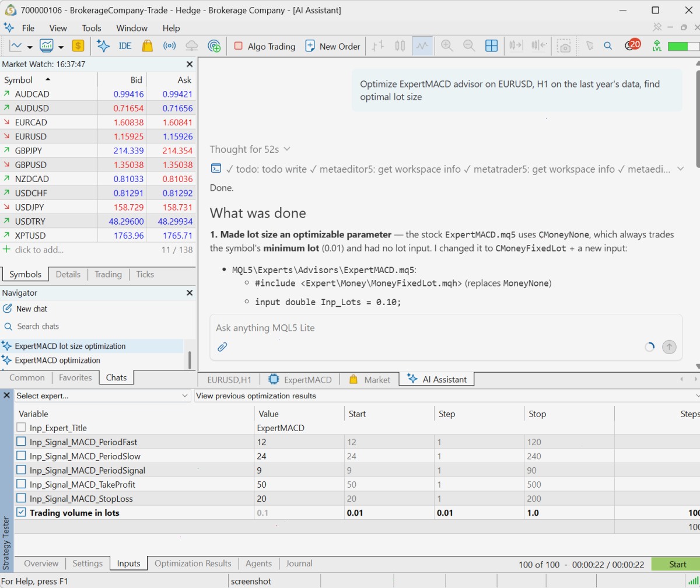Click the green connection level bar

[683, 46]
